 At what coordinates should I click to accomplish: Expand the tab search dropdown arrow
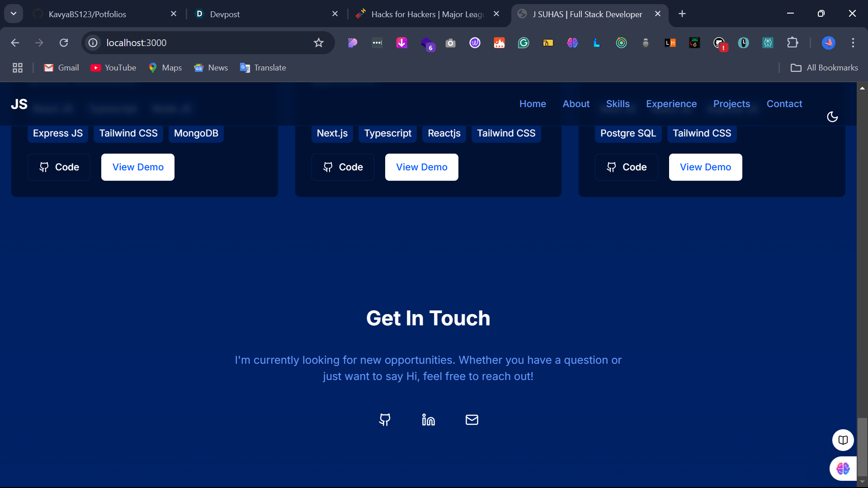(x=14, y=14)
